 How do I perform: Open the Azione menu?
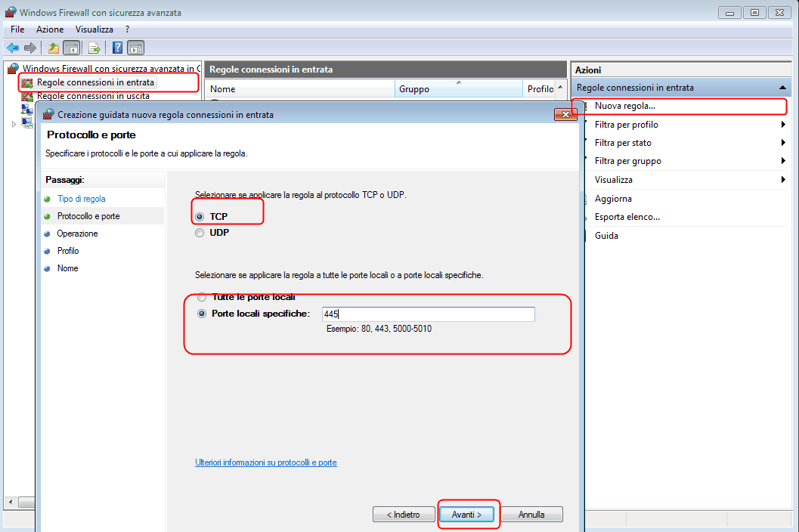[50, 29]
